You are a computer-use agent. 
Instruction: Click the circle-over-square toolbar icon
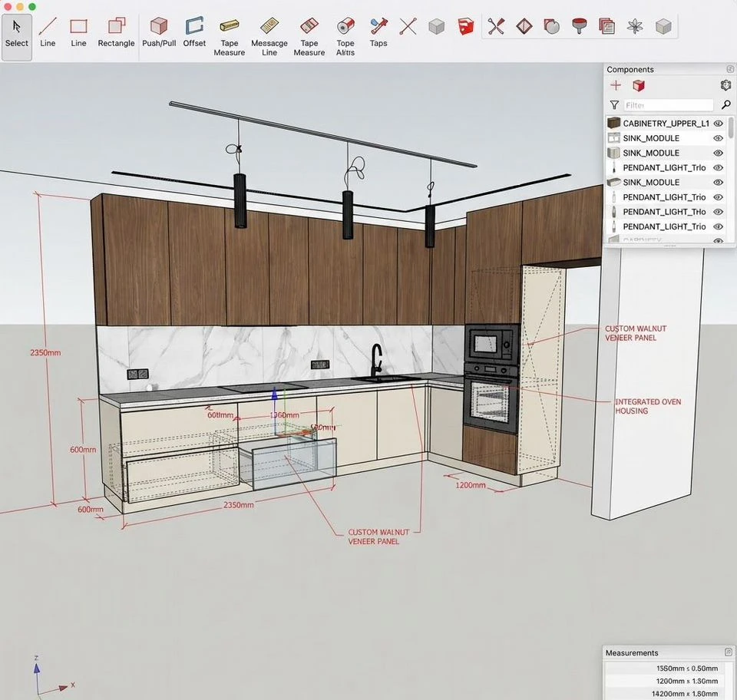coord(552,26)
